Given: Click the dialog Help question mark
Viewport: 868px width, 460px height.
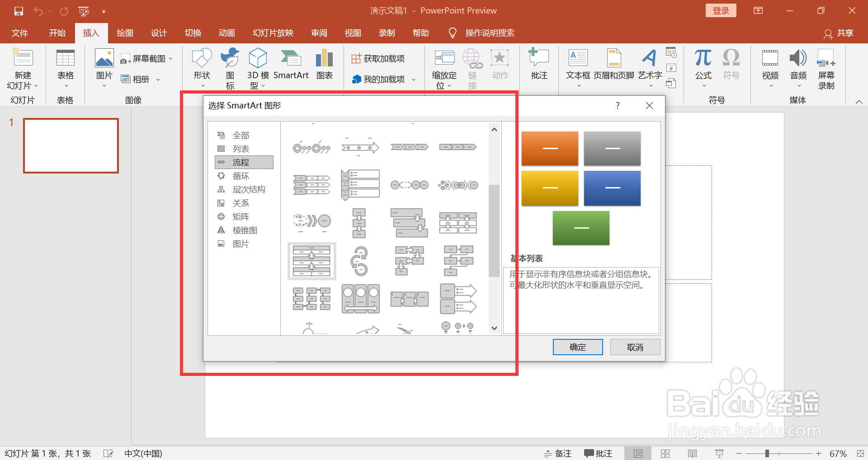Looking at the screenshot, I should tap(618, 105).
